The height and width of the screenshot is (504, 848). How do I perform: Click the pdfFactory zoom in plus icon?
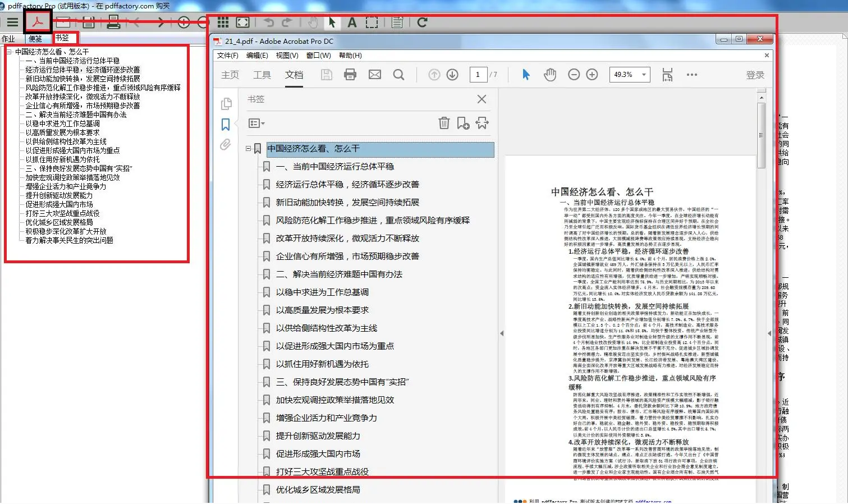pos(184,22)
